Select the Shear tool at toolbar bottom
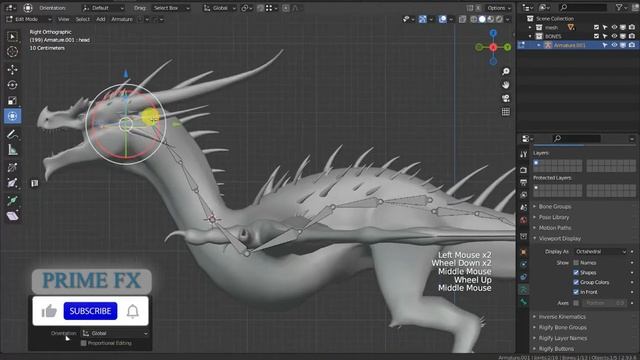This screenshot has width=640, height=360. click(12, 216)
